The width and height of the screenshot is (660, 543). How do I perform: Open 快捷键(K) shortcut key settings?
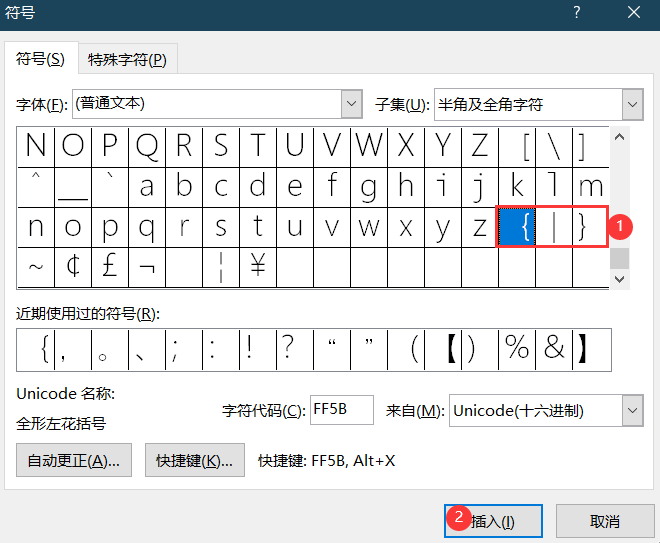pyautogui.click(x=194, y=460)
